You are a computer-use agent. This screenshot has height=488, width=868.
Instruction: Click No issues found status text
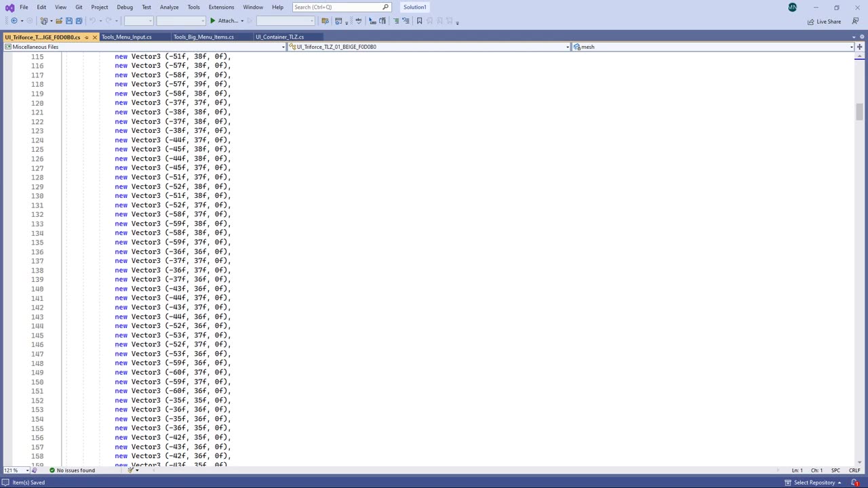(x=76, y=470)
